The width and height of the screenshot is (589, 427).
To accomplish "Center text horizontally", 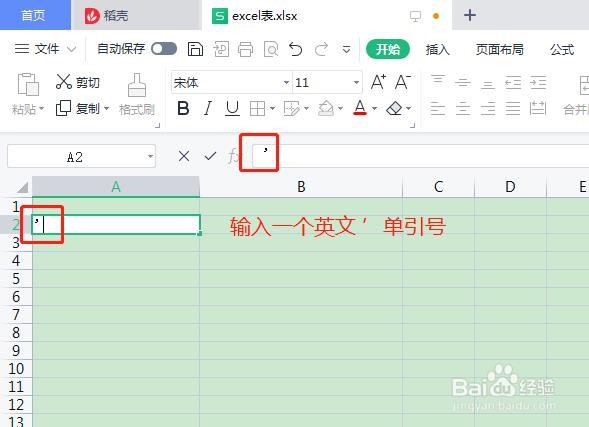I will pyautogui.click(x=463, y=109).
